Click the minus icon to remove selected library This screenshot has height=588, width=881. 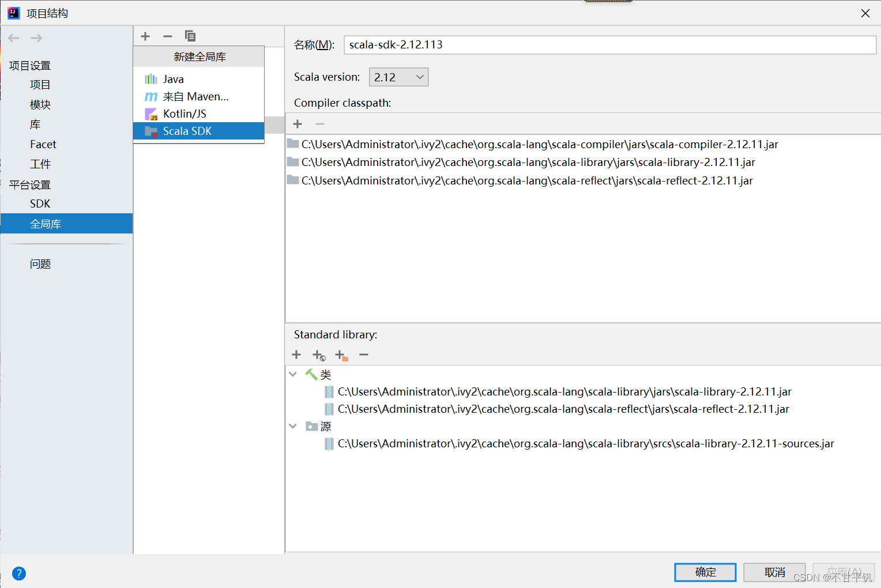(168, 36)
